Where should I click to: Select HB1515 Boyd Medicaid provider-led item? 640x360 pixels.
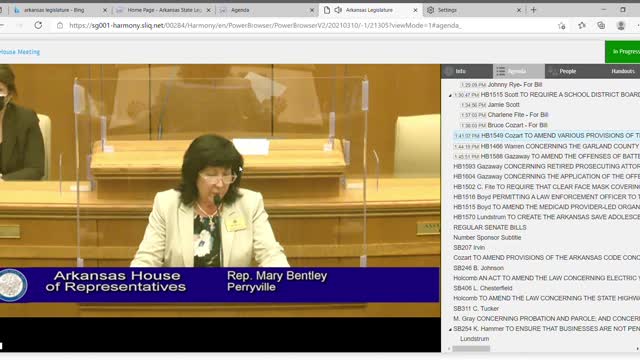coord(546,207)
